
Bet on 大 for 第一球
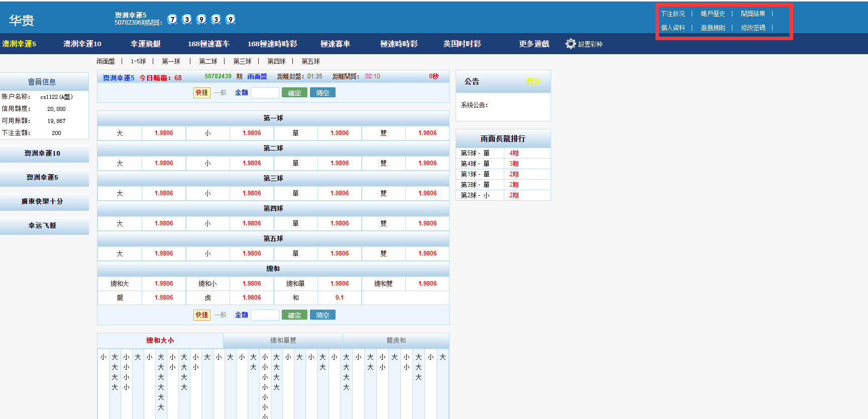point(120,133)
